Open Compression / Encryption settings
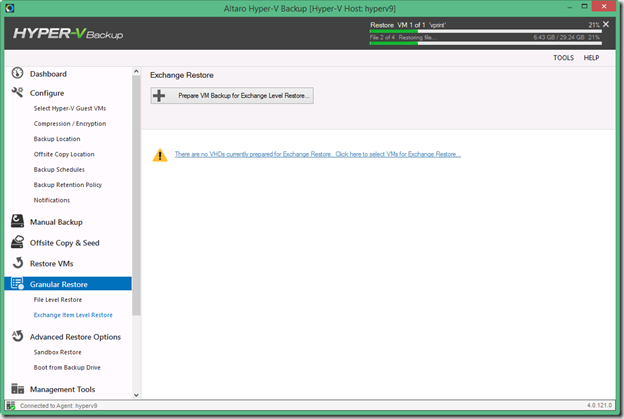The width and height of the screenshot is (624, 419). [x=70, y=124]
